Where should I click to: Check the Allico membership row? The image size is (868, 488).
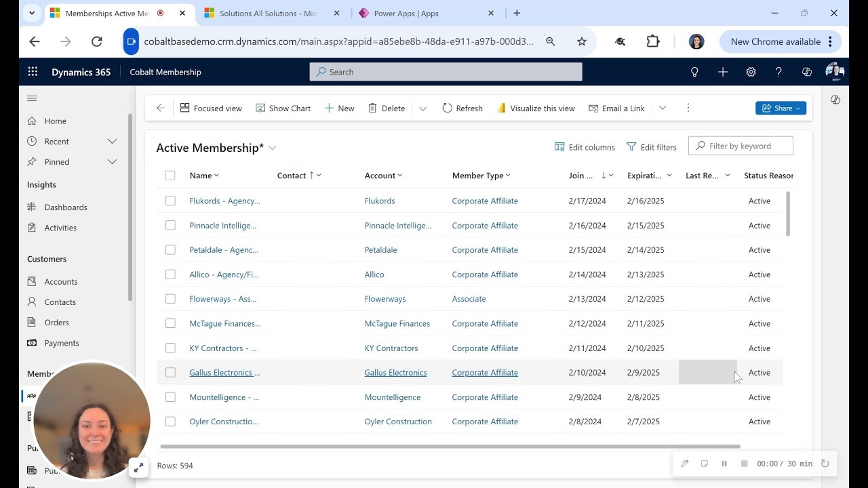(x=170, y=274)
